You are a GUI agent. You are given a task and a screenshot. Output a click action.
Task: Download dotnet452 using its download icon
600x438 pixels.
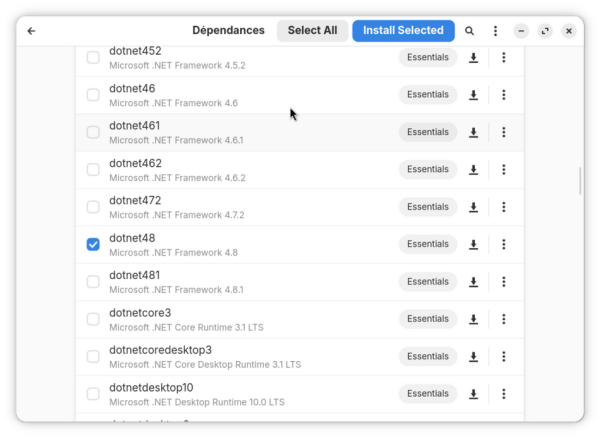(x=473, y=57)
